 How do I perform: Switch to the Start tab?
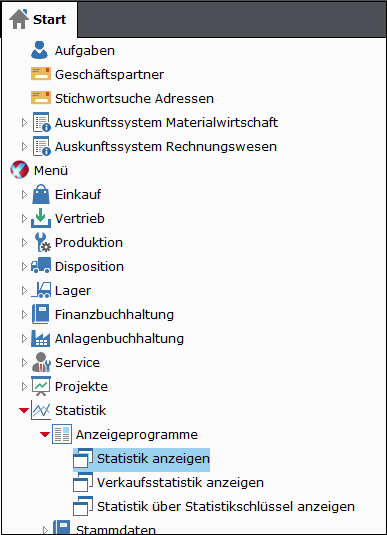point(39,19)
